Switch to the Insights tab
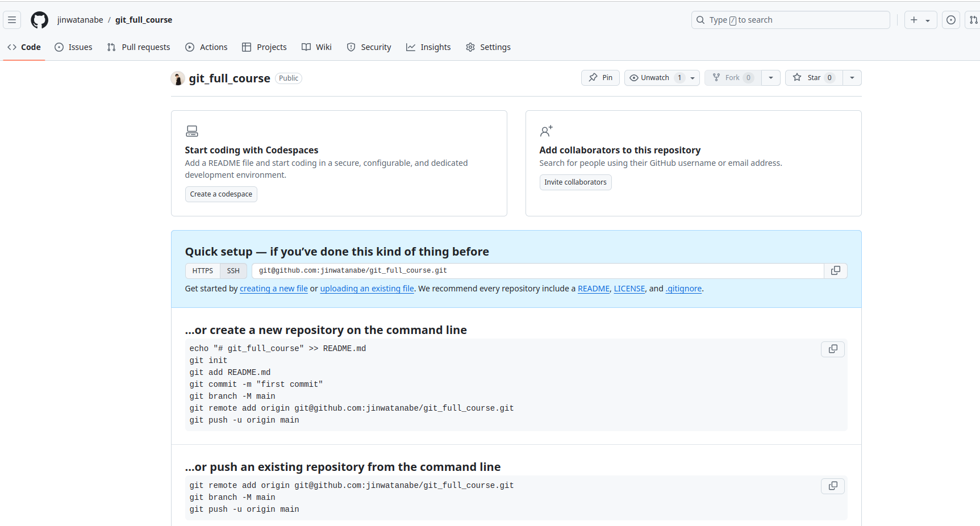Viewport: 980px width, 526px height. click(428, 47)
